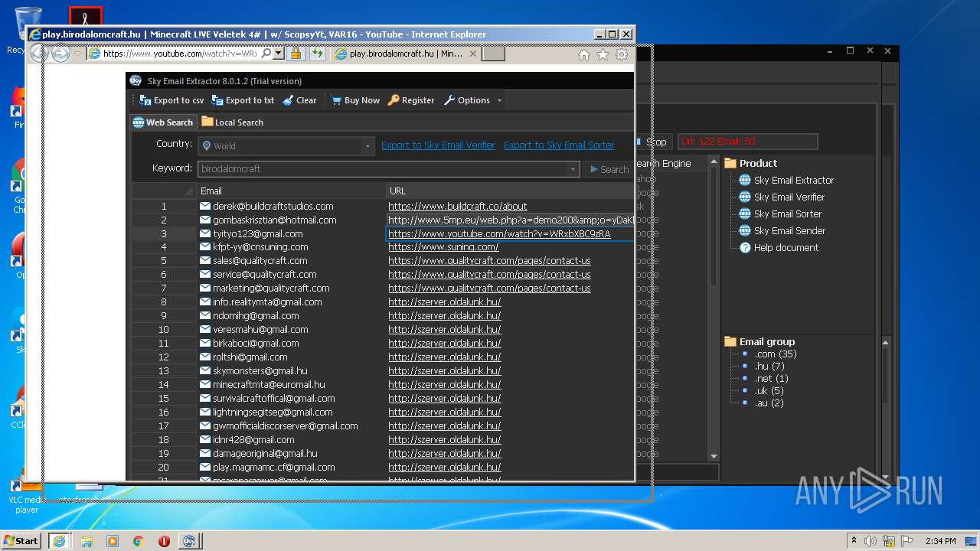Click the Register key icon
The height and width of the screenshot is (551, 980).
(394, 100)
